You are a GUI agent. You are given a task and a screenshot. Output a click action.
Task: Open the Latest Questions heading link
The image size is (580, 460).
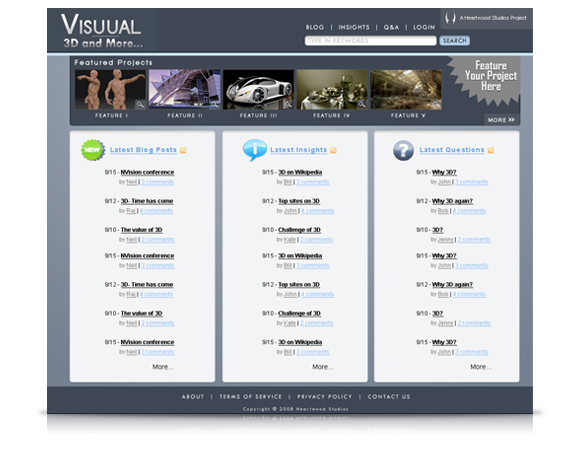coord(452,150)
